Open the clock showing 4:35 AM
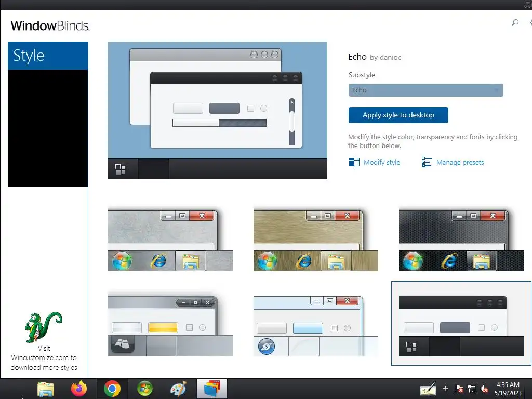532x399 pixels. point(508,389)
